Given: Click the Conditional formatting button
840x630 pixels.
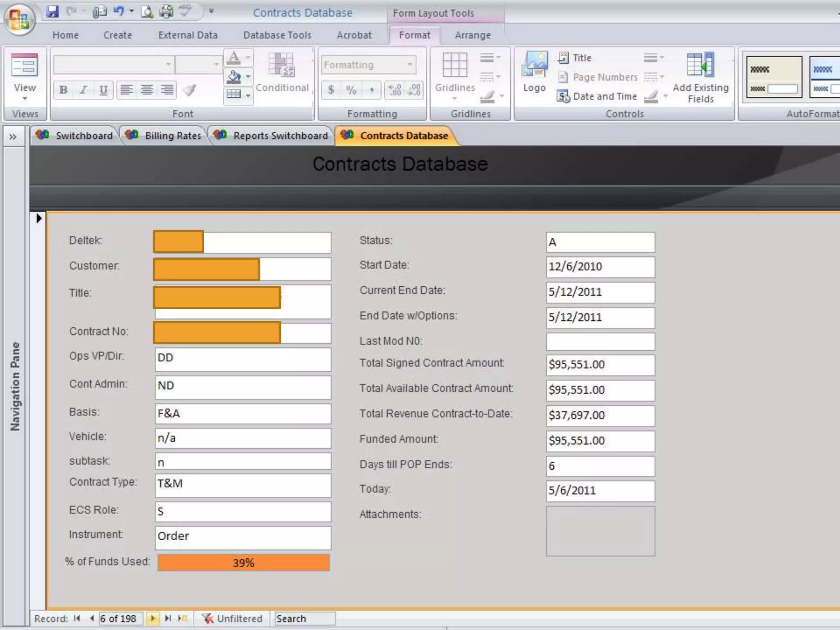Looking at the screenshot, I should click(x=282, y=73).
